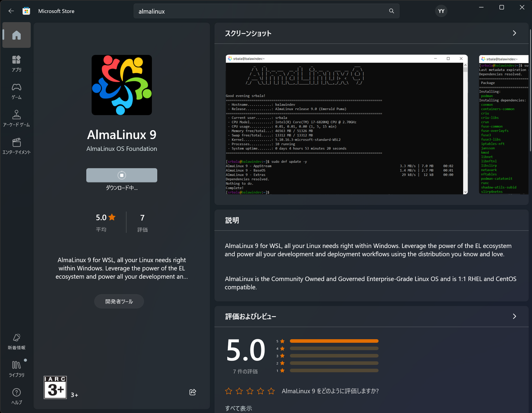Open the ヘルプ page
Viewport: 532px width, 413px height.
click(x=17, y=396)
